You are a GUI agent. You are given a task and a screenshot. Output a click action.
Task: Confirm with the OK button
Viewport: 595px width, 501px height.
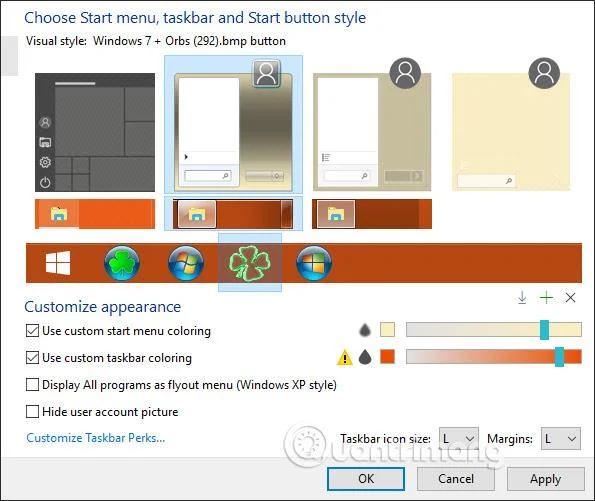pos(366,479)
